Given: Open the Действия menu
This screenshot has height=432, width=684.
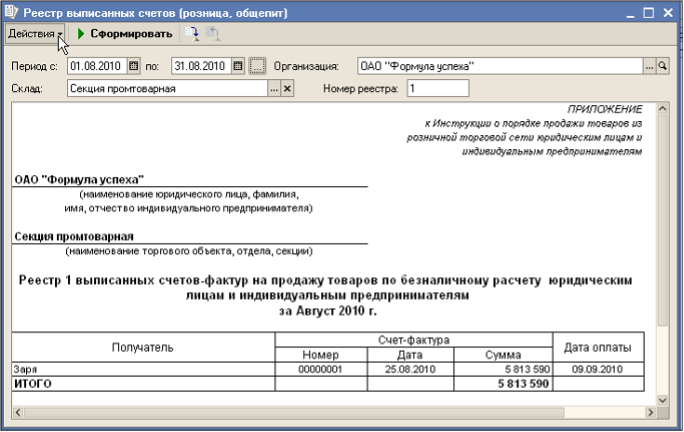Looking at the screenshot, I should (35, 34).
